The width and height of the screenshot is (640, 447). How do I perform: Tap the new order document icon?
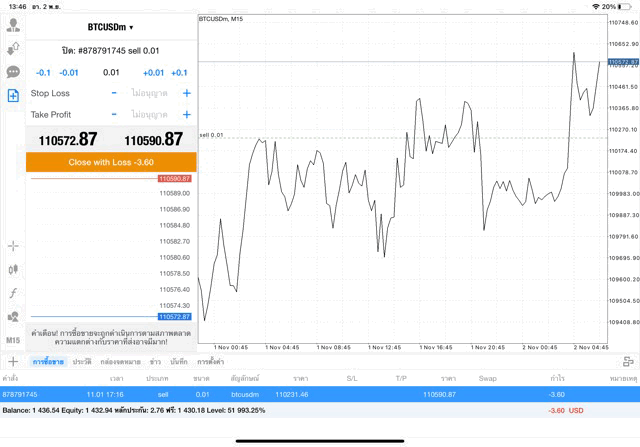coord(13,95)
